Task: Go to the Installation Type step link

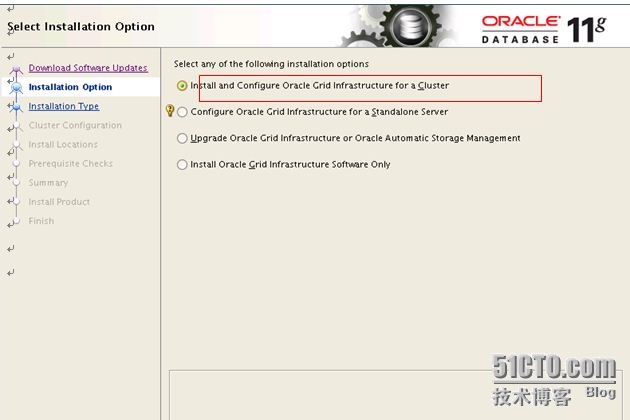Action: pyautogui.click(x=63, y=106)
